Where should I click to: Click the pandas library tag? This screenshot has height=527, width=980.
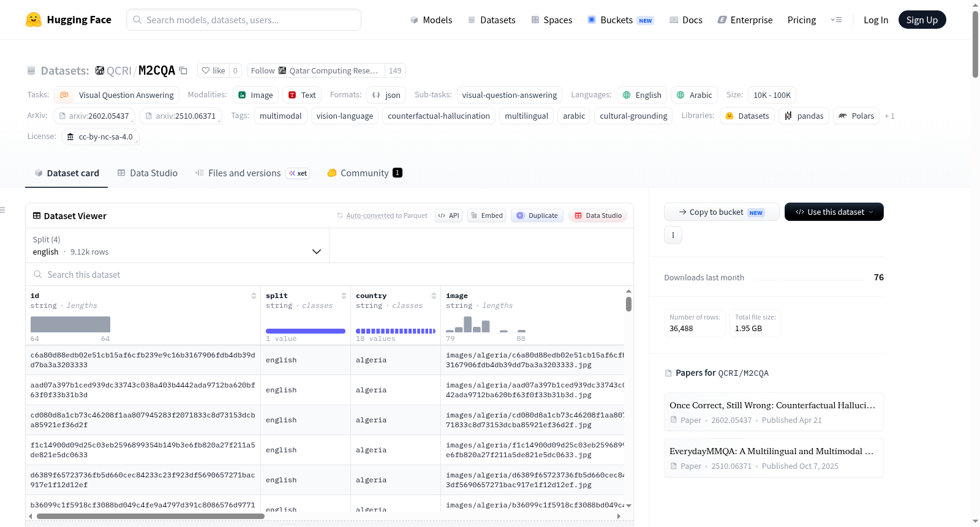coord(804,116)
